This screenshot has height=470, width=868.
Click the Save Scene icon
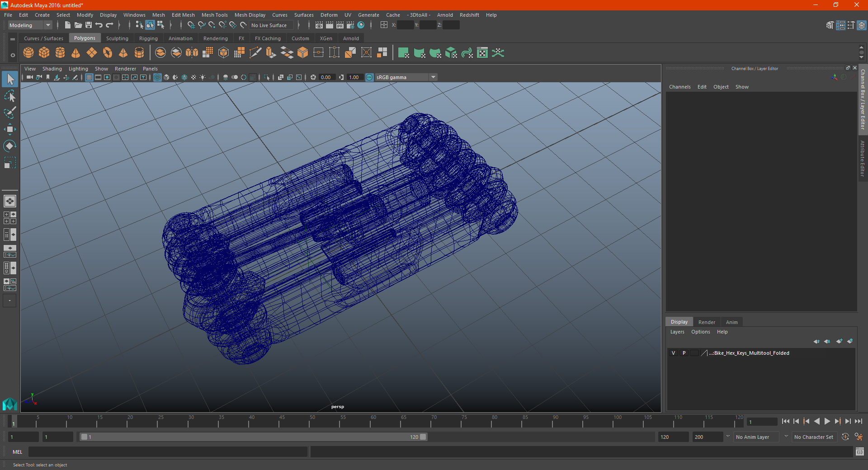coord(89,25)
